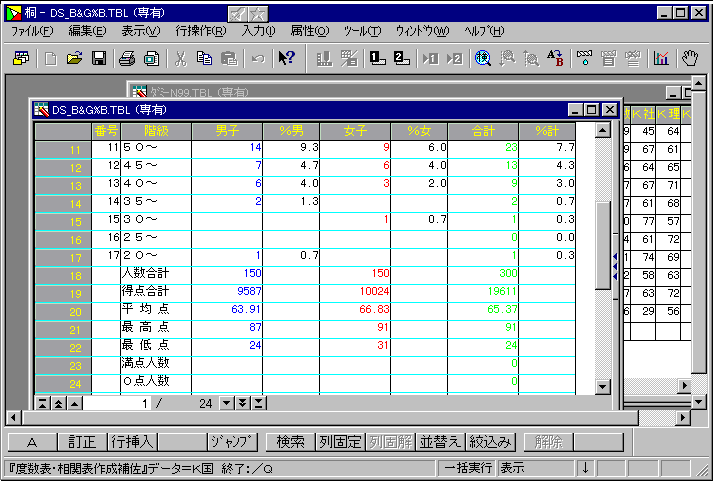
Task: Jump to the first record with the navigation arrow
Action: pyautogui.click(x=42, y=403)
